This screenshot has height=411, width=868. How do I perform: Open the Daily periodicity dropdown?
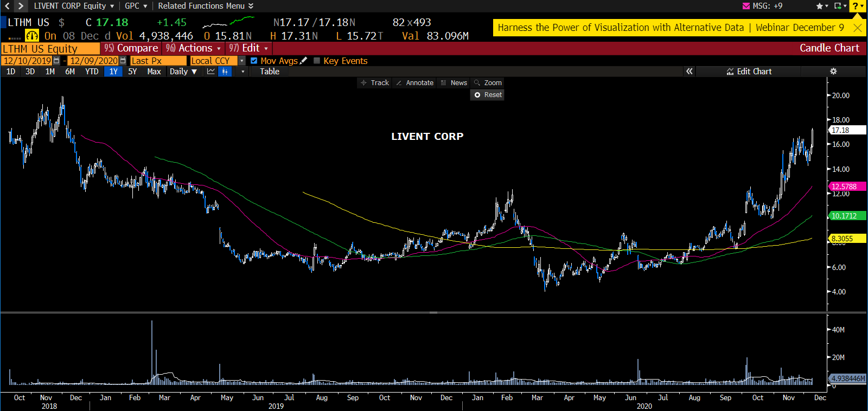pos(183,72)
